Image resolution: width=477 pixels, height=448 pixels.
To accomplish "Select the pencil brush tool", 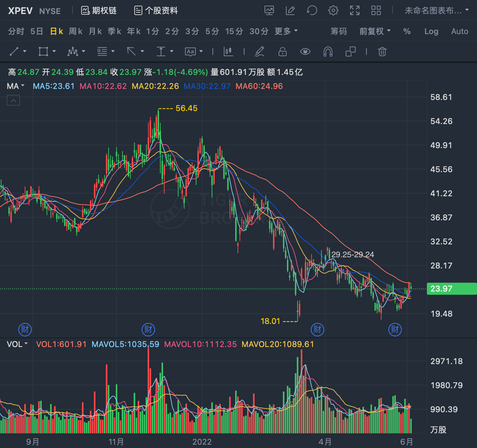I will 260,51.
